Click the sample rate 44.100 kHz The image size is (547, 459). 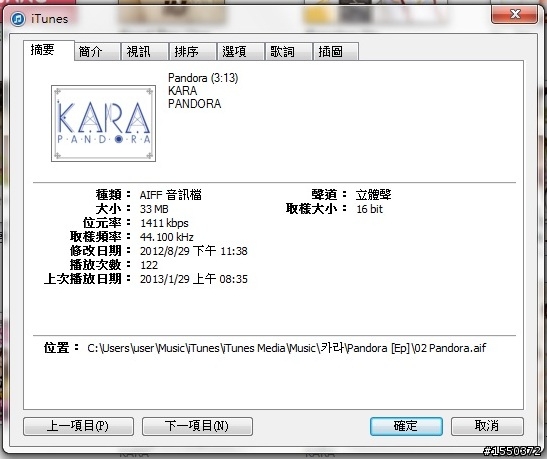[167, 237]
